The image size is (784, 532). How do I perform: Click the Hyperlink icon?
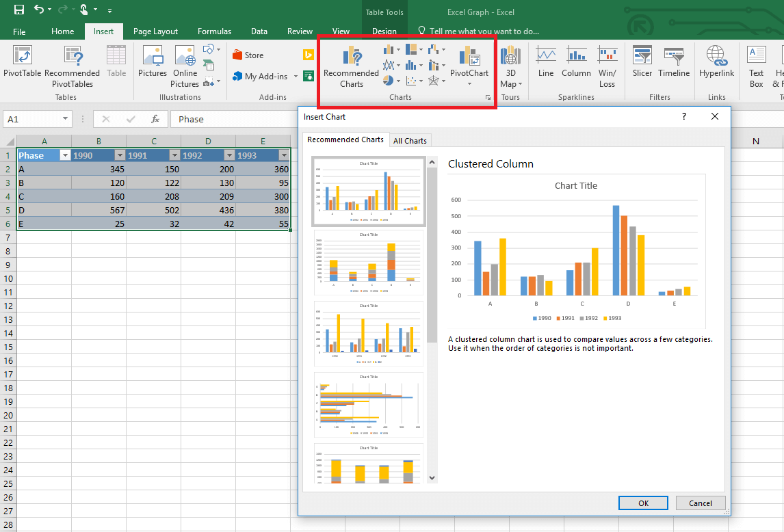716,63
